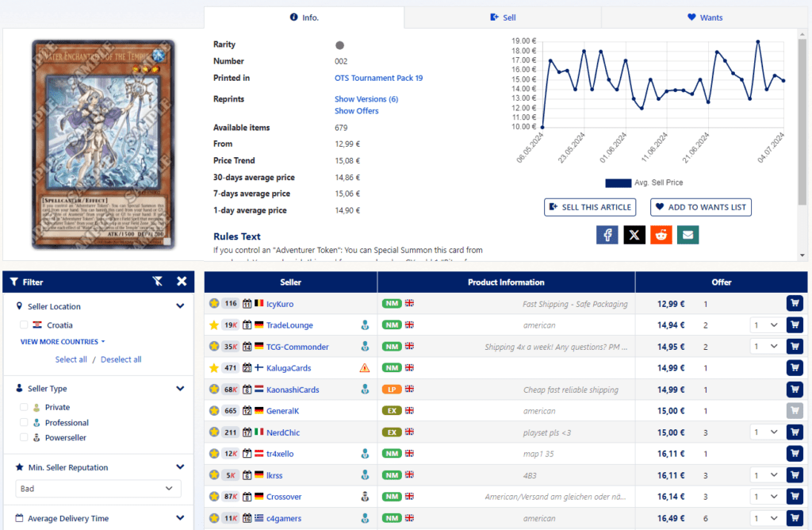Open the Wants tab
812x530 pixels.
tap(705, 17)
